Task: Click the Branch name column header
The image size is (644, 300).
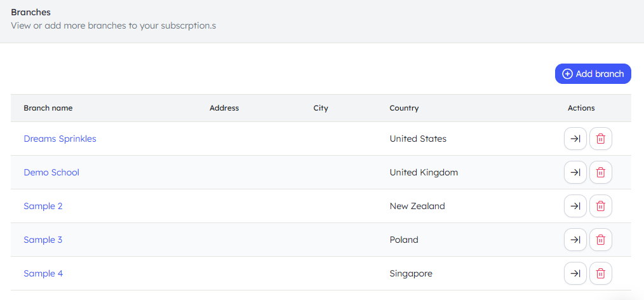Action: click(48, 108)
